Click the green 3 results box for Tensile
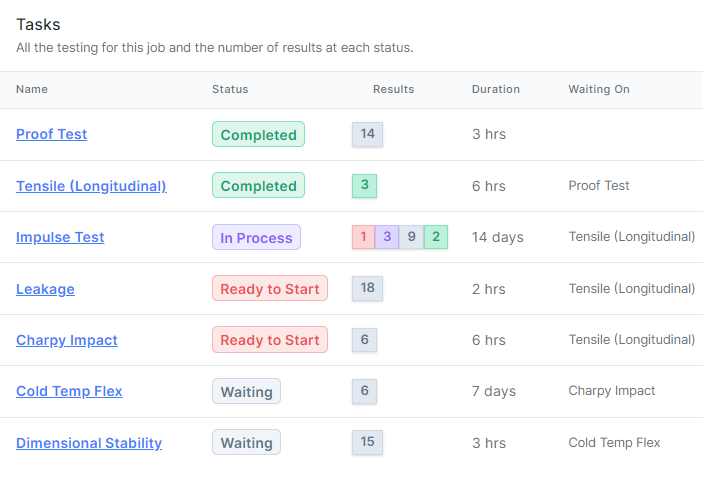The image size is (703, 478). pos(364,186)
